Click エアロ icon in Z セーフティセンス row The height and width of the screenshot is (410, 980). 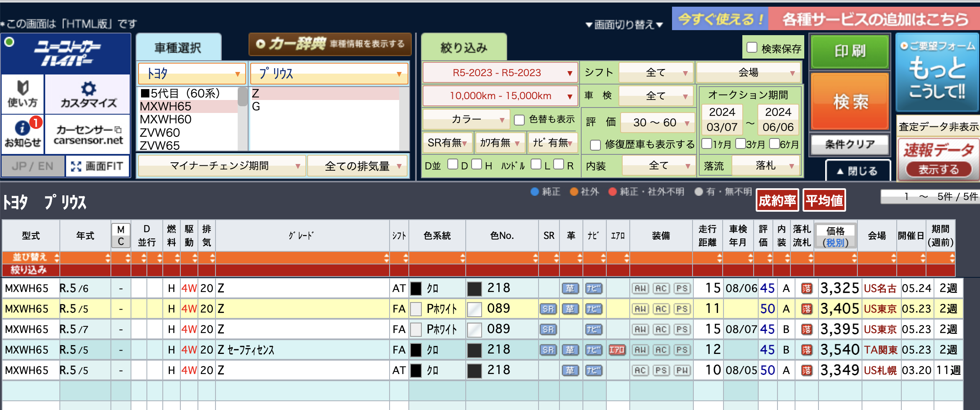[617, 350]
